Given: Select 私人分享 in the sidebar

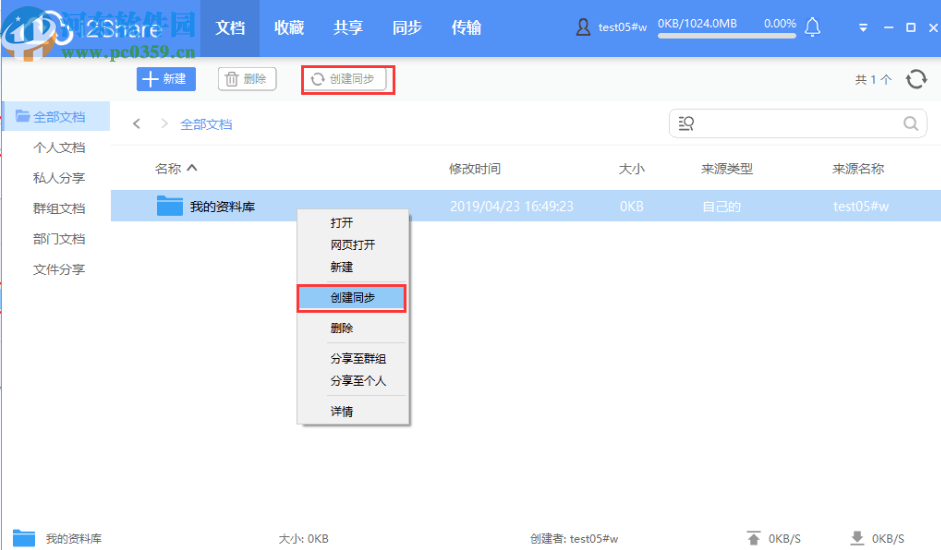Looking at the screenshot, I should [59, 178].
